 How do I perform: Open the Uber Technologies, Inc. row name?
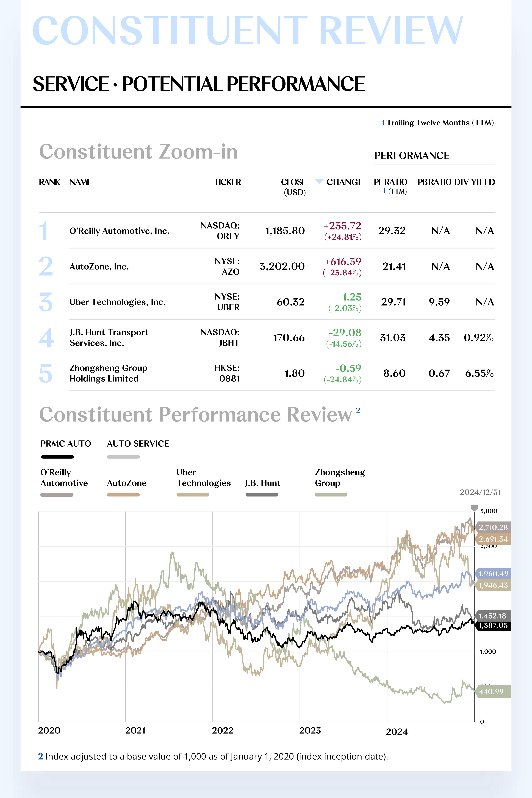[x=117, y=302]
